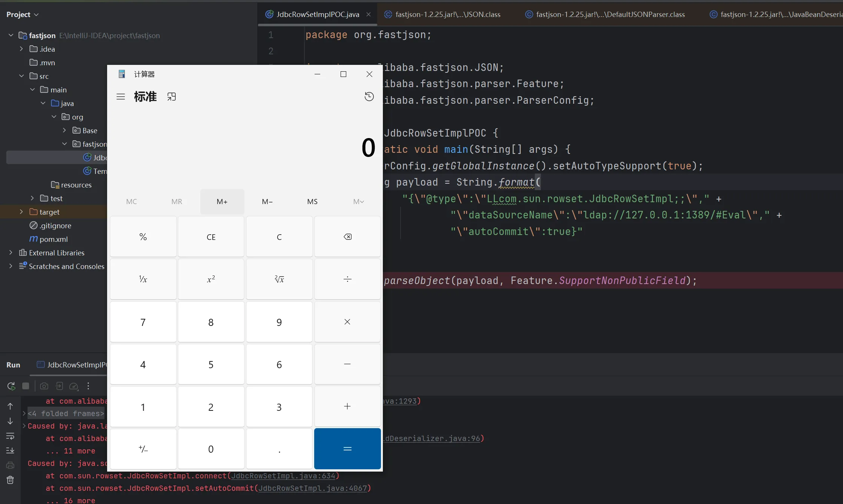843x504 pixels.
Task: Expand the External Libraries node
Action: tap(11, 253)
